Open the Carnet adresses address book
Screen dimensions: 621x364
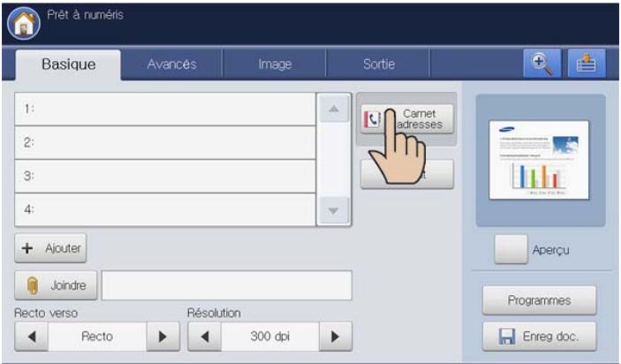[x=407, y=118]
